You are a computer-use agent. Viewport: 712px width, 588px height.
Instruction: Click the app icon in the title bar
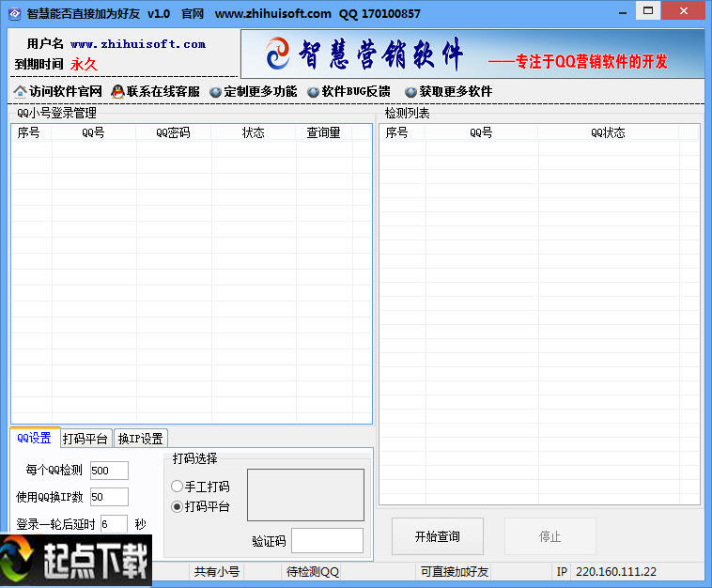point(14,14)
